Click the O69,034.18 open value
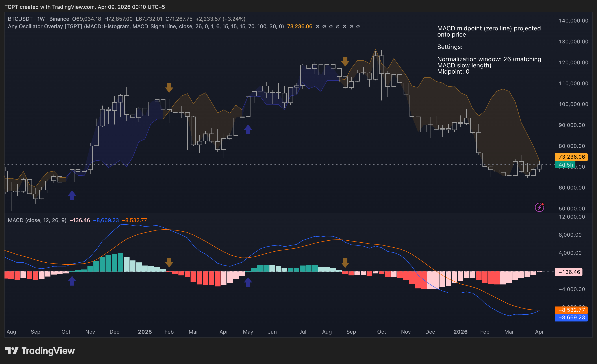This screenshot has height=364, width=597. pos(87,19)
